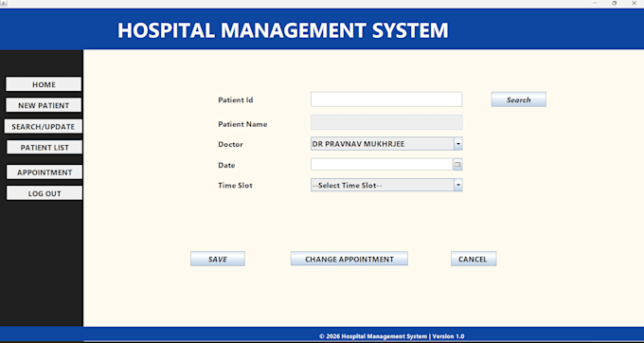Viewport: 644px width, 343px height.
Task: Open NEW PATIENT form
Action: point(44,105)
